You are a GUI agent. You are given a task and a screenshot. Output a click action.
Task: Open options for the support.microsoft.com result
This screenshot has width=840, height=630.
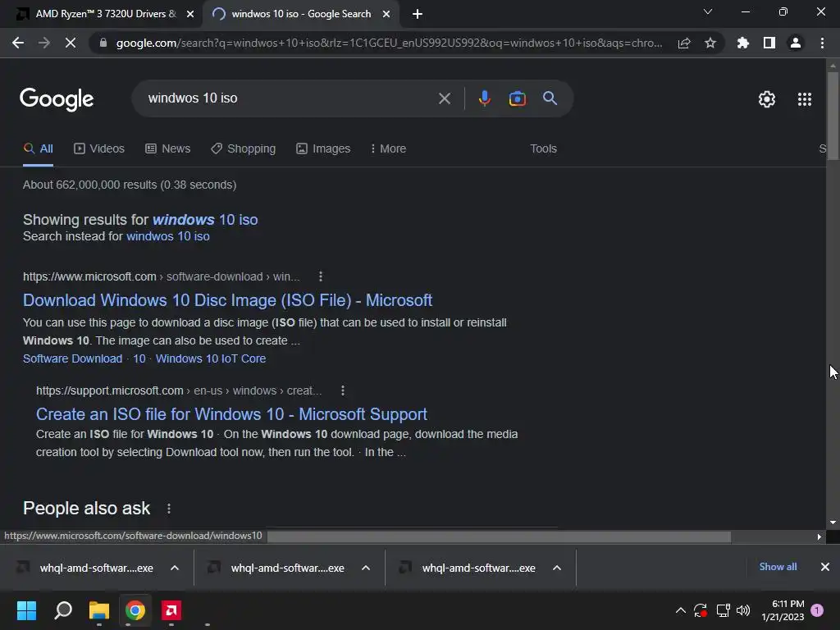343,390
